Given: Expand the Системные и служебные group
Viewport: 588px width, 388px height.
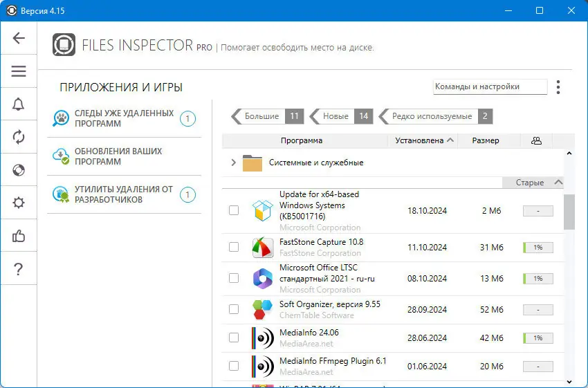Looking at the screenshot, I should point(233,163).
